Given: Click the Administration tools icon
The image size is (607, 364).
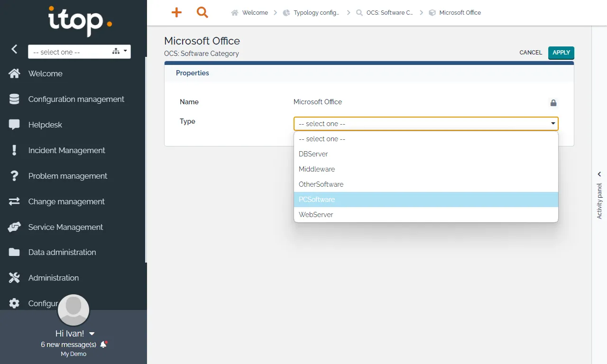Looking at the screenshot, I should tap(14, 278).
